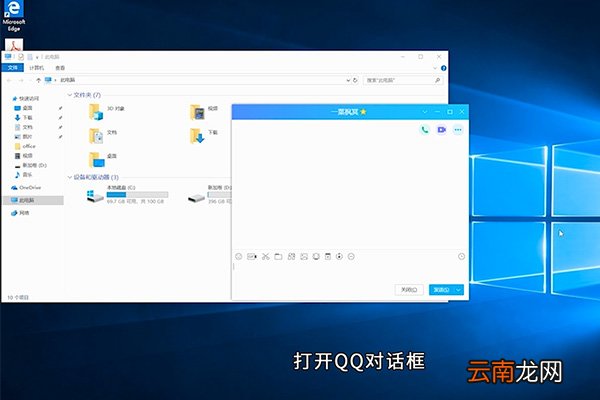Viewport: 600px width, 400px height.
Task: Start a video call in the QQ chat
Action: (x=442, y=130)
